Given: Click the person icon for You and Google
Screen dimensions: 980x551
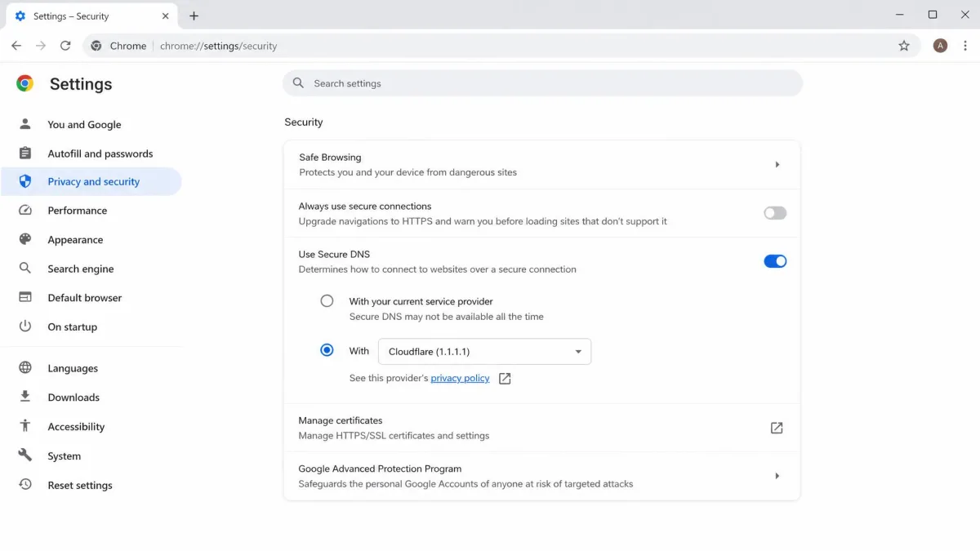Looking at the screenshot, I should point(25,124).
